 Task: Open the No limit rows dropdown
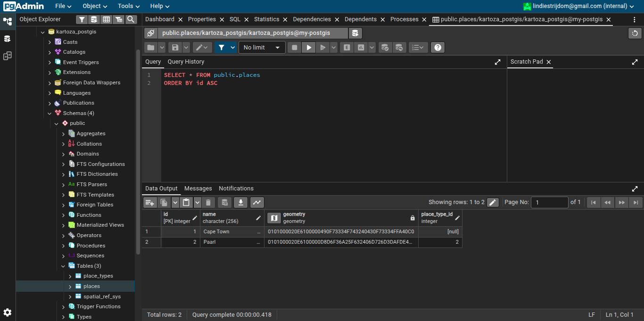(x=262, y=48)
